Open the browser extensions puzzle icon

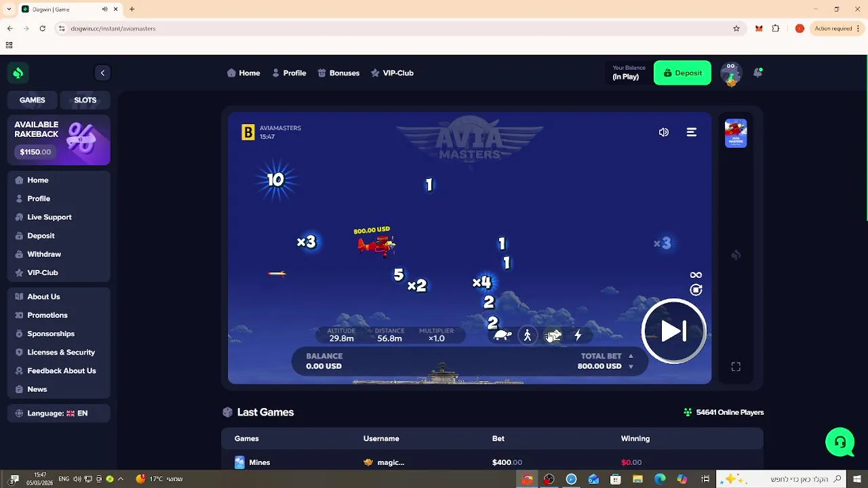tap(776, 28)
